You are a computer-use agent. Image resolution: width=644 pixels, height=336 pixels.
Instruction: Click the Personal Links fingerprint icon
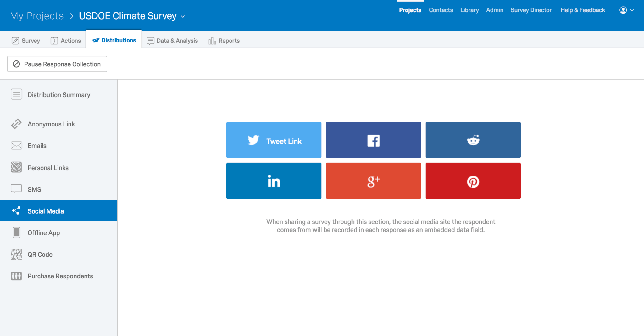click(16, 167)
